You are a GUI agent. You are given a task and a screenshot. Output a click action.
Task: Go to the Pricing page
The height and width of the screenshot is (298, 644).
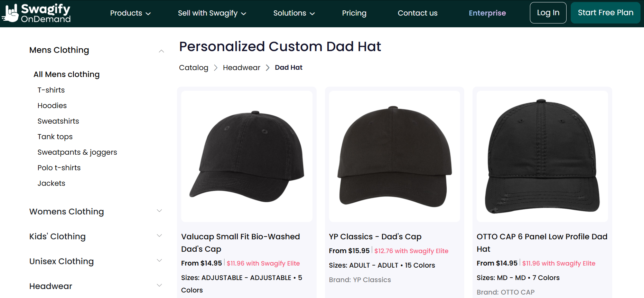(354, 13)
